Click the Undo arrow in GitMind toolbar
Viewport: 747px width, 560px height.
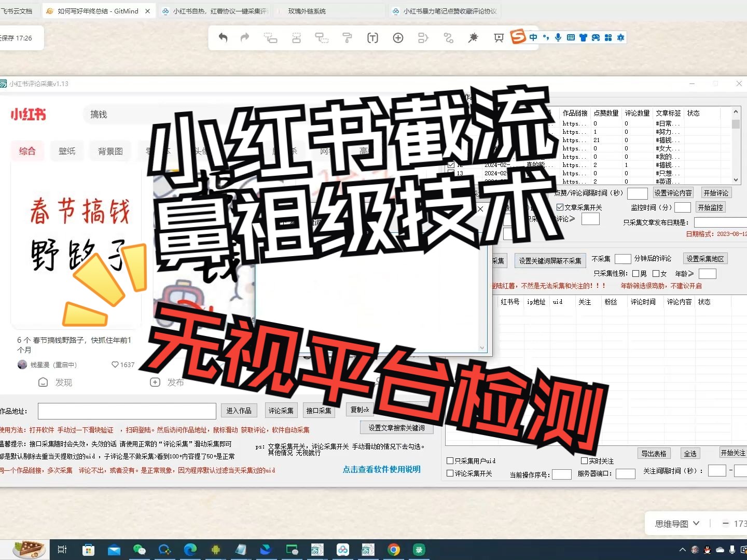[x=223, y=37]
